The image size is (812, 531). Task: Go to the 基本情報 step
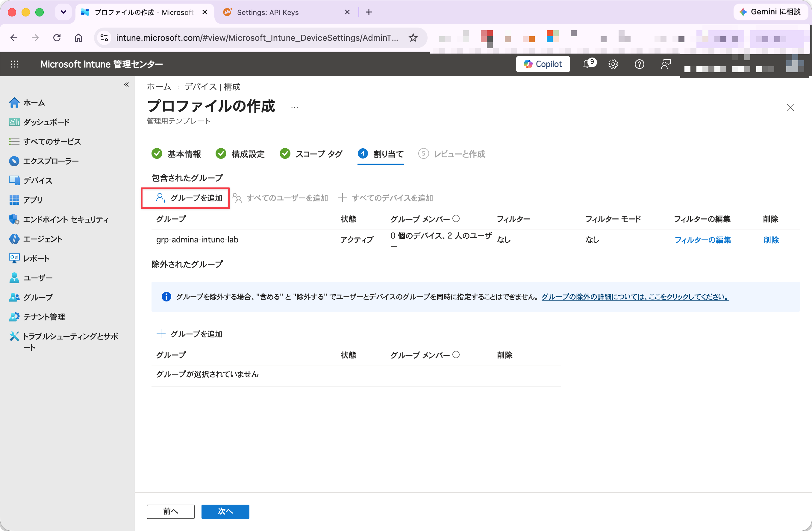(x=176, y=154)
